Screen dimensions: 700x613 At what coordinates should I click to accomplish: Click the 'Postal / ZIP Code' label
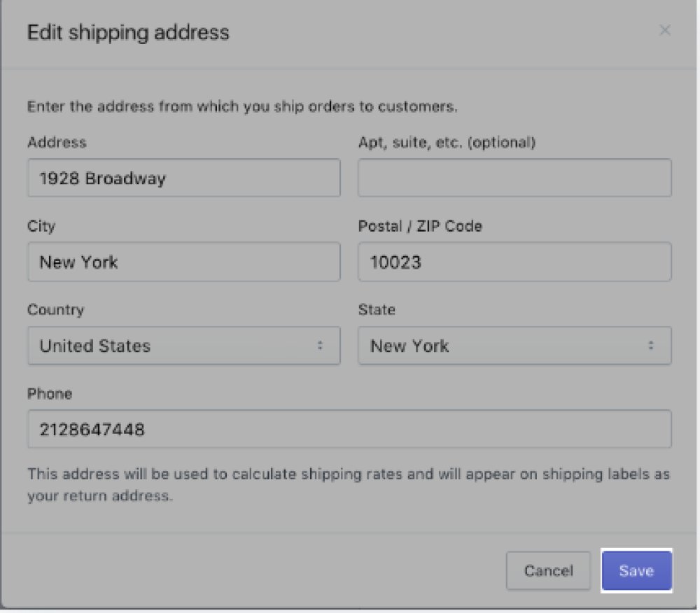420,226
